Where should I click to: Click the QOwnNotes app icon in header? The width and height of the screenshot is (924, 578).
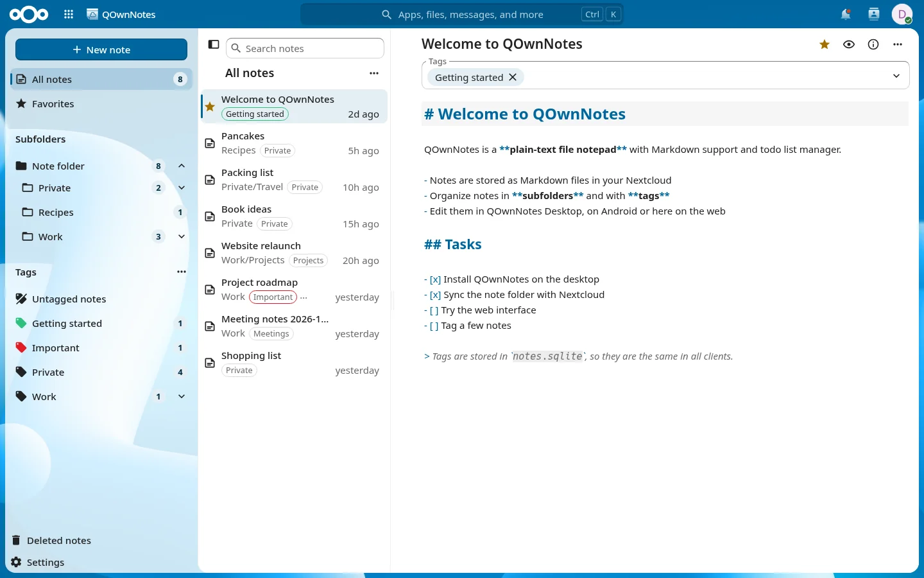tap(93, 14)
